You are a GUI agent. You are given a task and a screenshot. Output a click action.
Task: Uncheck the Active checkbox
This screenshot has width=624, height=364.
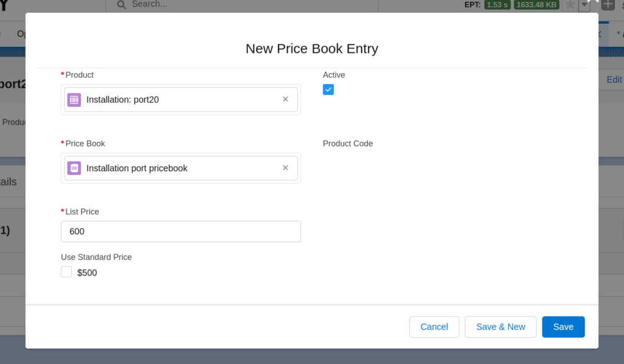point(328,89)
